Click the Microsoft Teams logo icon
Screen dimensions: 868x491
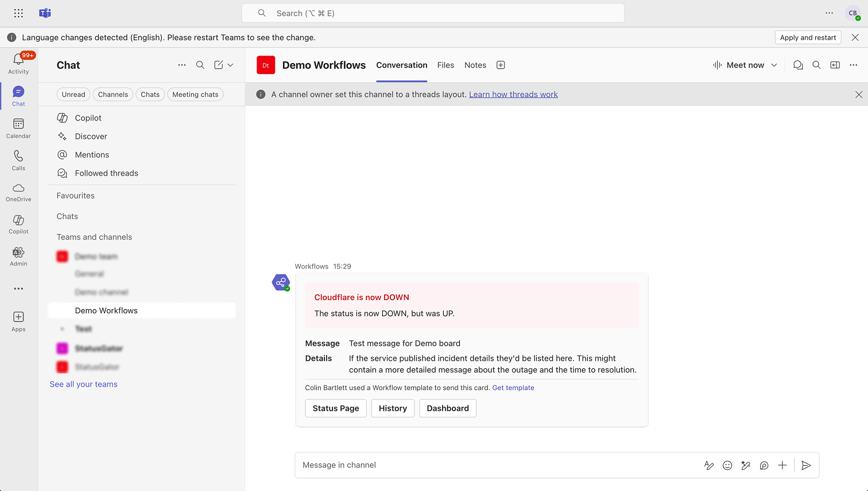(45, 13)
